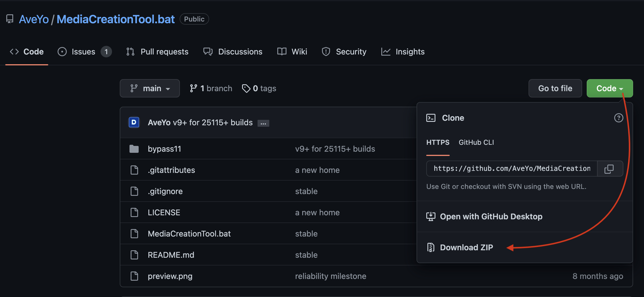Click the LICENSE file icon
Viewport: 644px width, 297px height.
[134, 212]
